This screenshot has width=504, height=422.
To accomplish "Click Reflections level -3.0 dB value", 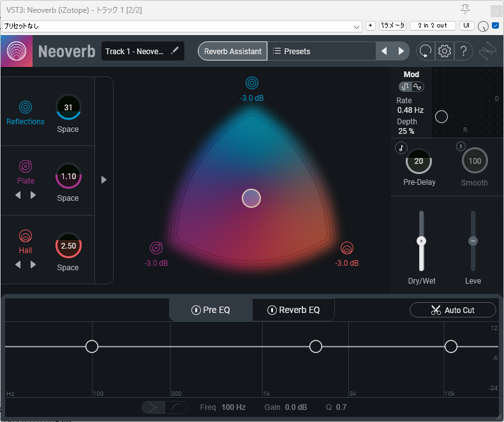I will (x=251, y=98).
